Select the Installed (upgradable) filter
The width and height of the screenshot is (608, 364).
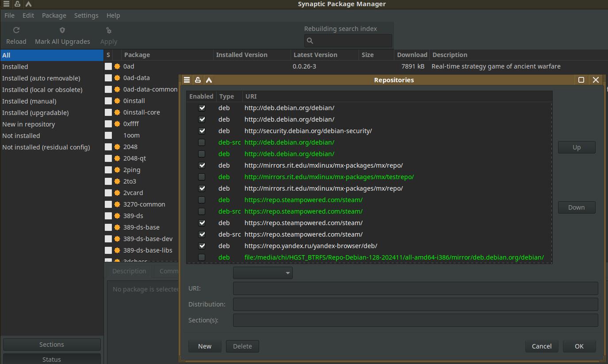point(35,113)
